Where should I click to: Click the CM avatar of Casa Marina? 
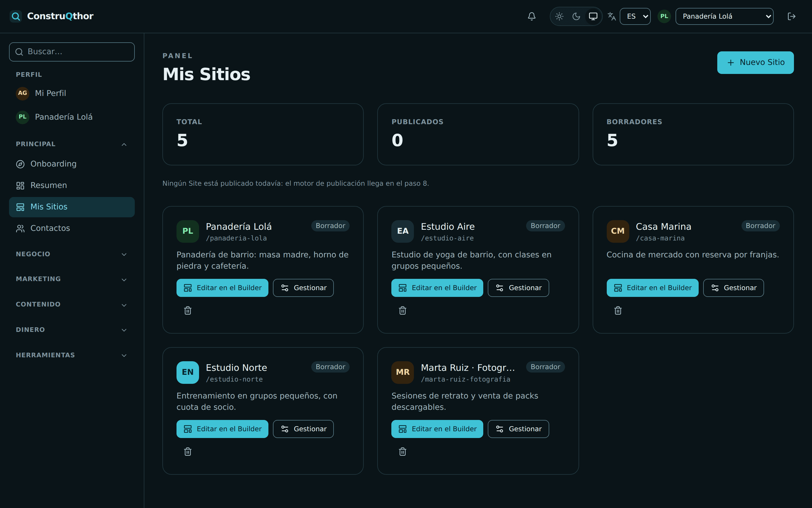point(618,231)
